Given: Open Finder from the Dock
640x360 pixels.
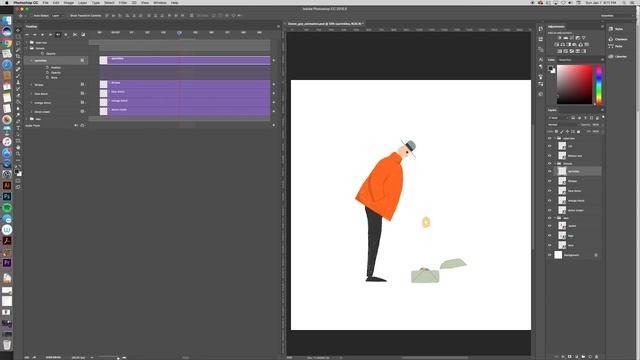Looking at the screenshot, I should coord(7,20).
